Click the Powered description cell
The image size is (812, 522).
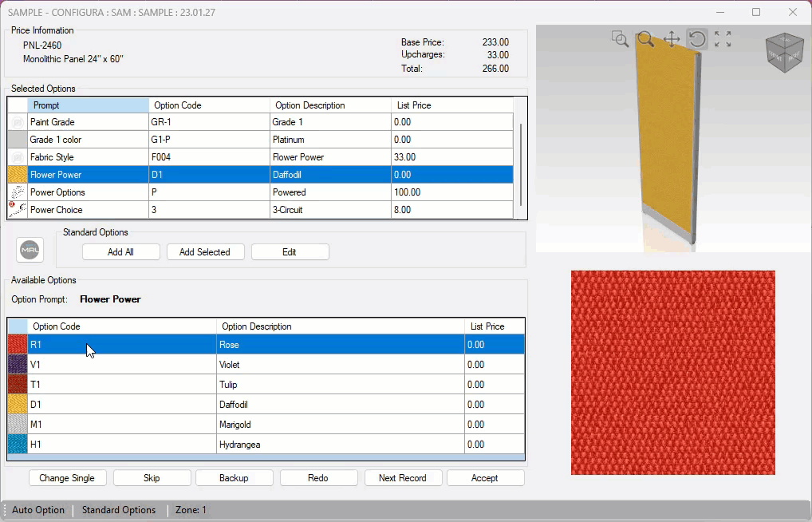[330, 192]
